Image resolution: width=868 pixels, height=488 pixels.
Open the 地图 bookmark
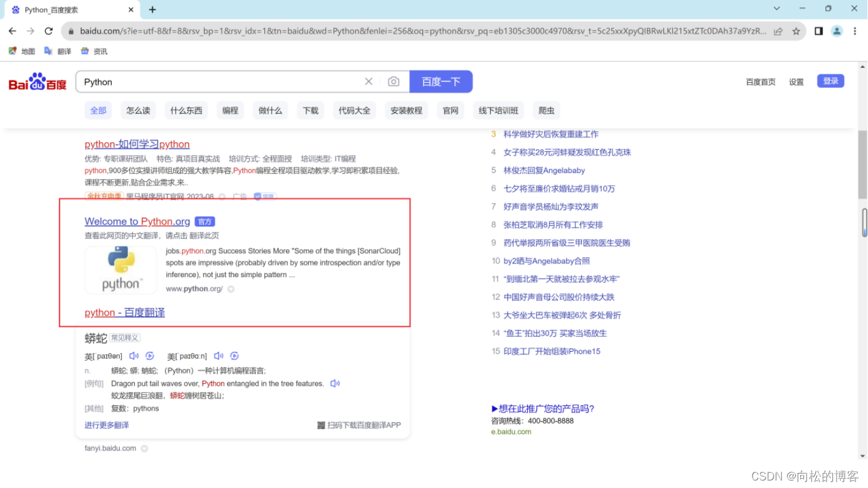pyautogui.click(x=22, y=51)
